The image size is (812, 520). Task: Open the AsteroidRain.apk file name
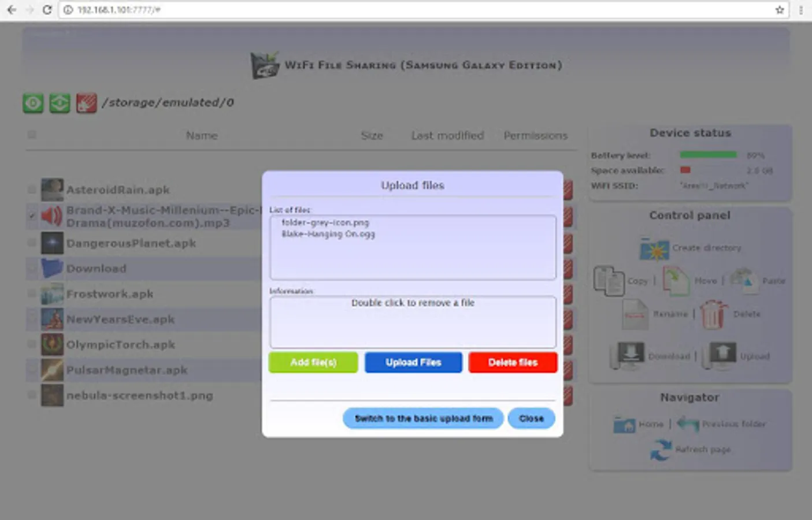coord(118,190)
